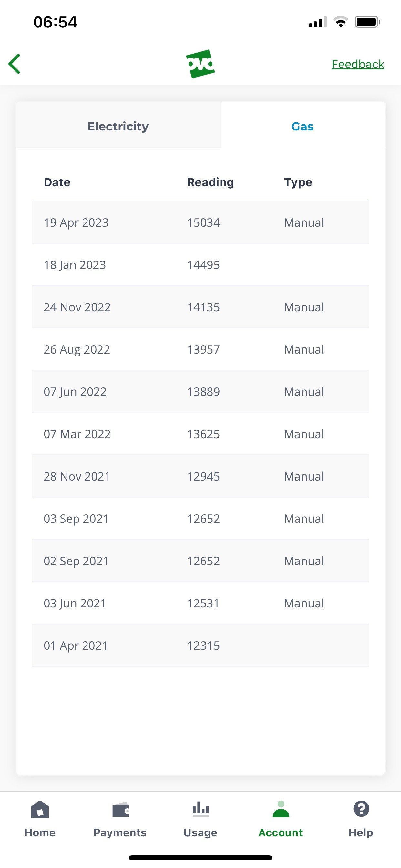Open the Help question mark icon
Image resolution: width=401 pixels, height=868 pixels.
pyautogui.click(x=361, y=809)
